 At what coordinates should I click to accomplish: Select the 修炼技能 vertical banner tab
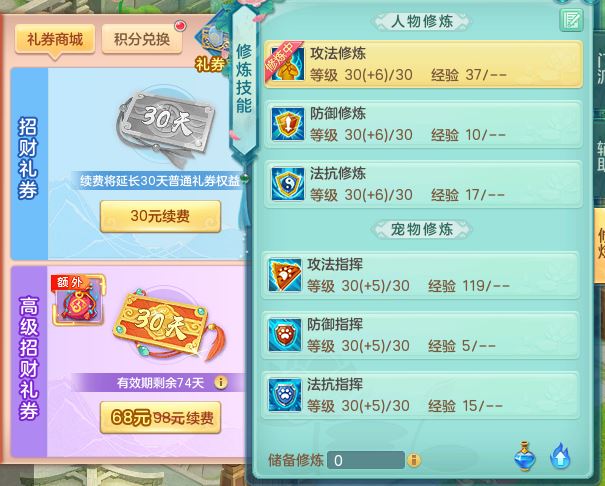[244, 79]
